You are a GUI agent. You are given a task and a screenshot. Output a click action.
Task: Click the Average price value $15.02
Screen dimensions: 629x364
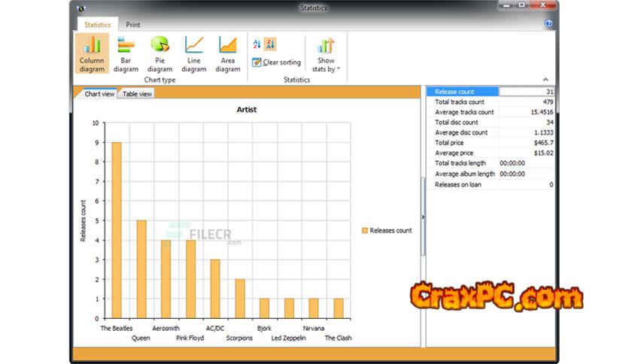point(543,153)
